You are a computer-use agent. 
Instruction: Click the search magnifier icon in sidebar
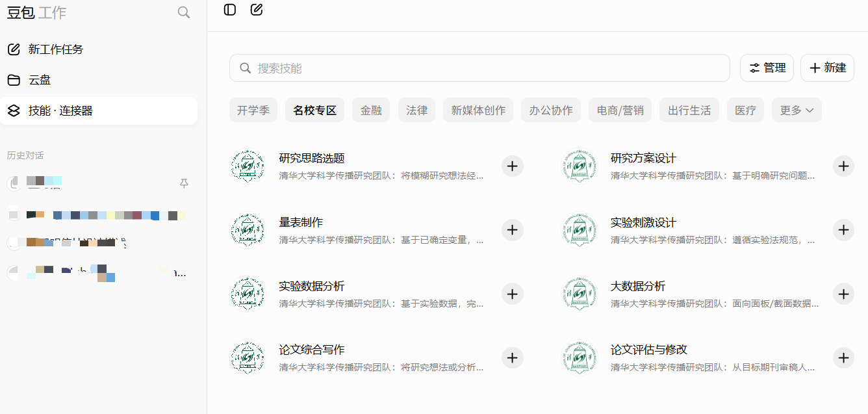point(184,12)
